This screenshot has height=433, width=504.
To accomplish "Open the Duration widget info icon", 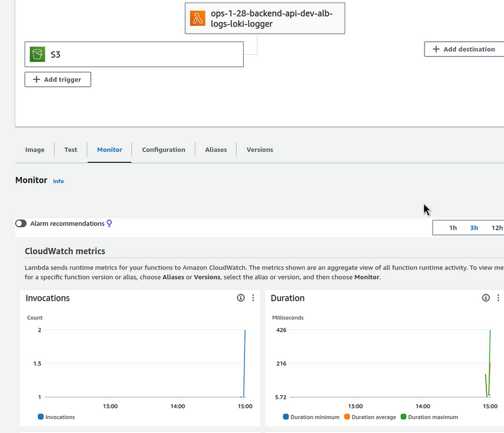I will point(486,298).
